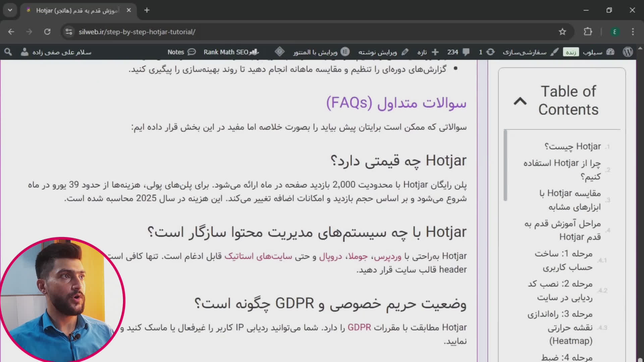
Task: Click the presenter webcam circle
Action: point(62,299)
